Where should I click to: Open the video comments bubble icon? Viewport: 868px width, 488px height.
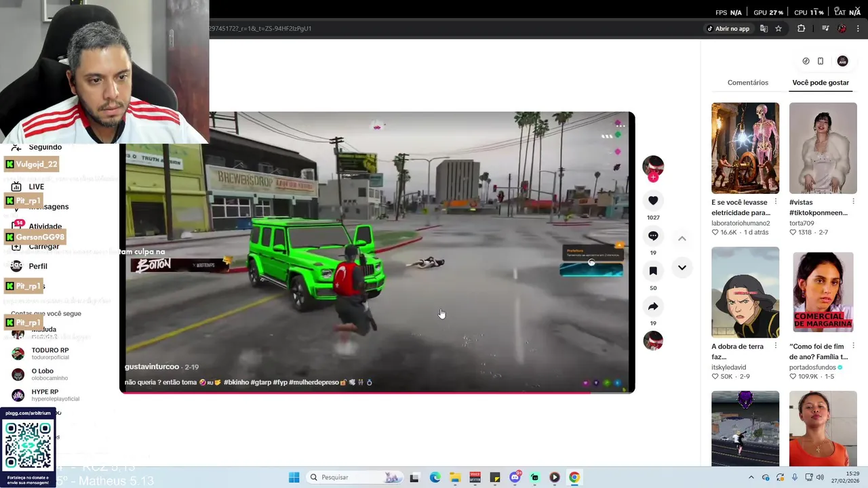(x=653, y=236)
